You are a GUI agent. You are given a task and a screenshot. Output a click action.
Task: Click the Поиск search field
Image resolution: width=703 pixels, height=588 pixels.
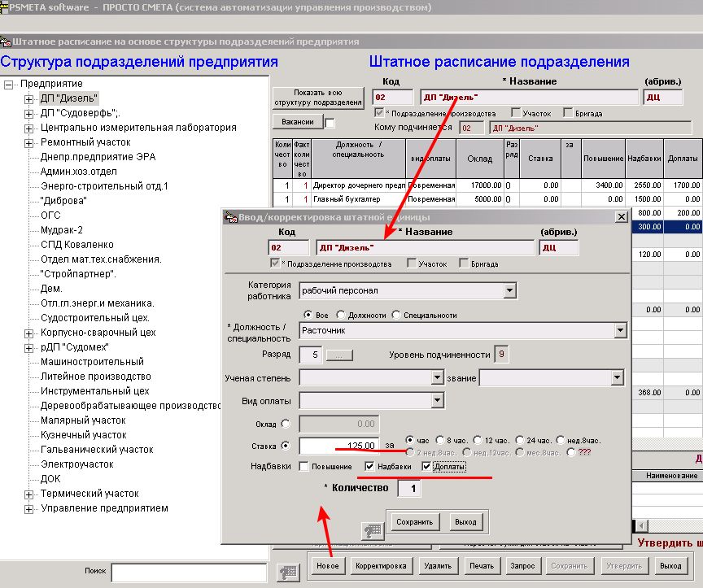188,572
